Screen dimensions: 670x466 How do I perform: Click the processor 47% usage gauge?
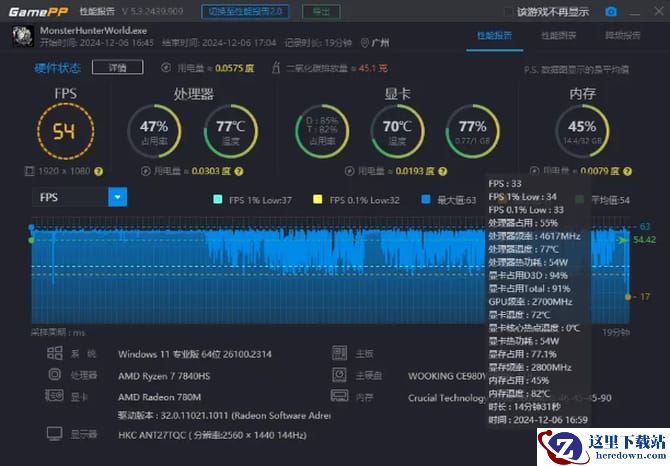(154, 131)
